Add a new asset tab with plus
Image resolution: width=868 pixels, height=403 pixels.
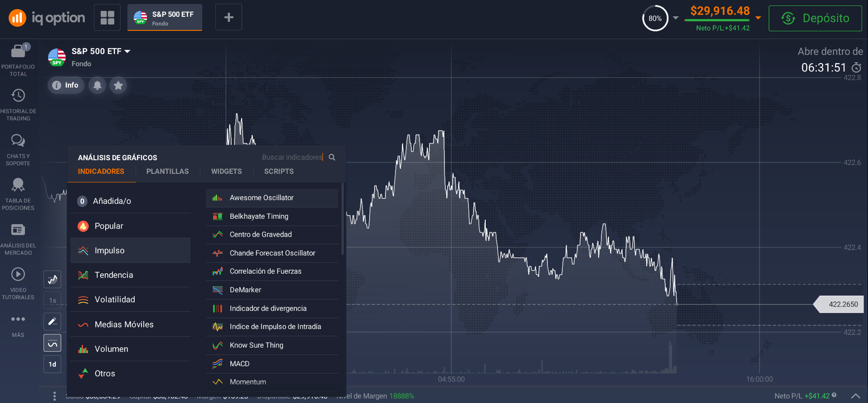tap(229, 17)
